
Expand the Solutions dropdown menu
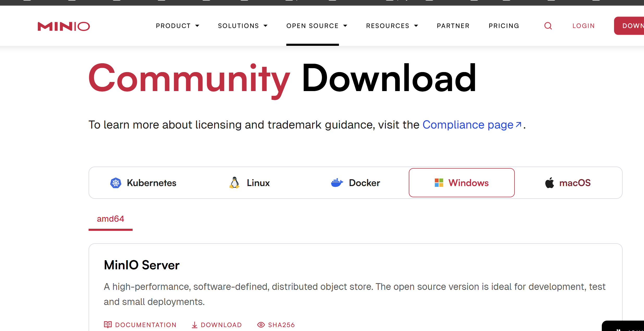243,26
